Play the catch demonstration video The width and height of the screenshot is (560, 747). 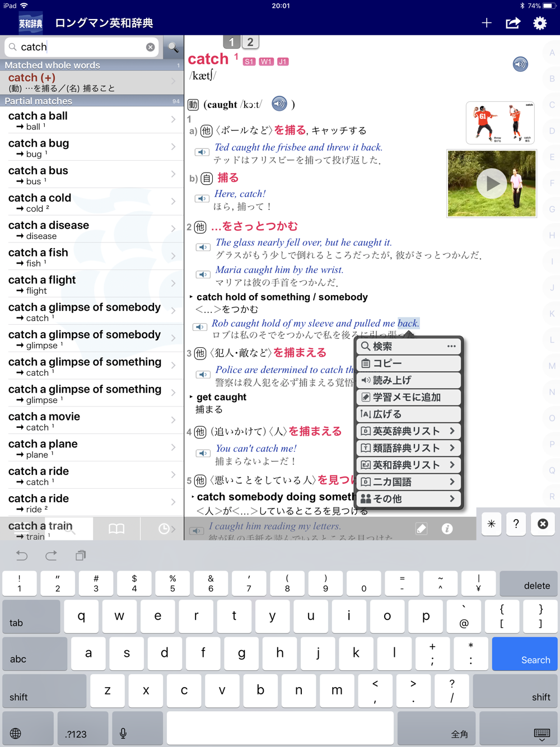492,183
